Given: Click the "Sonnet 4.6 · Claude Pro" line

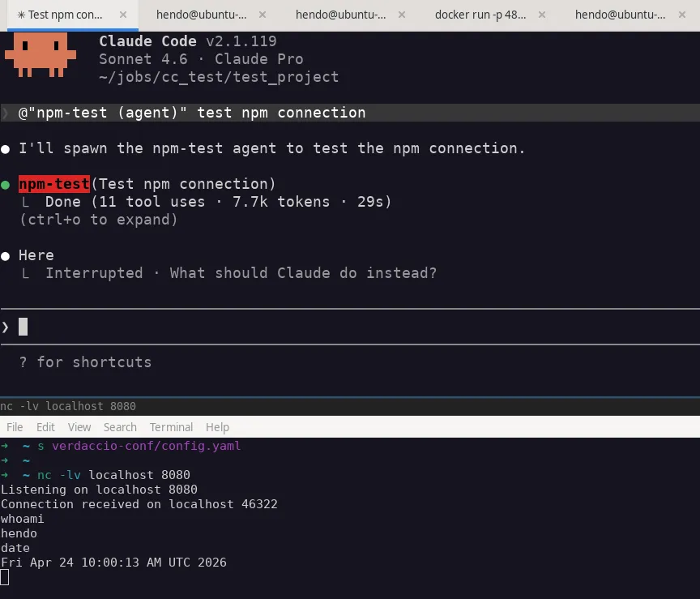Looking at the screenshot, I should (201, 59).
